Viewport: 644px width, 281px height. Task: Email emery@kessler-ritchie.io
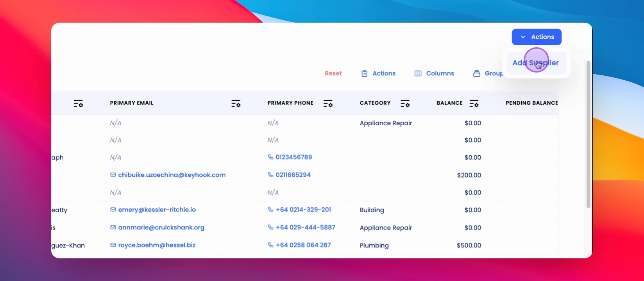[157, 210]
